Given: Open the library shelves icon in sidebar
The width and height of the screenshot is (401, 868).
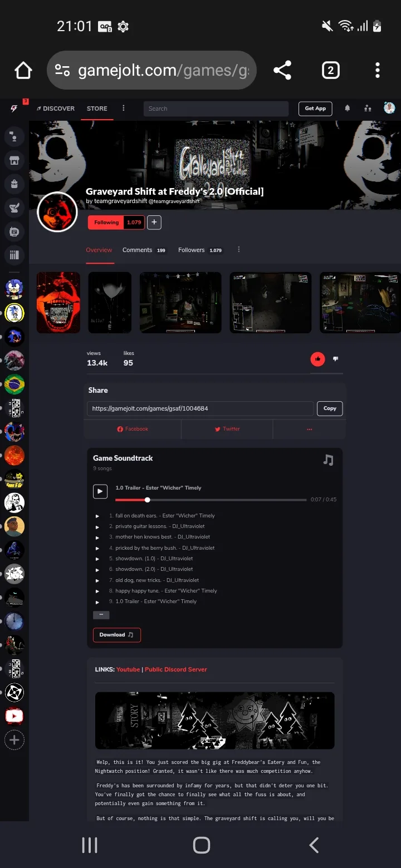Looking at the screenshot, I should pyautogui.click(x=14, y=255).
